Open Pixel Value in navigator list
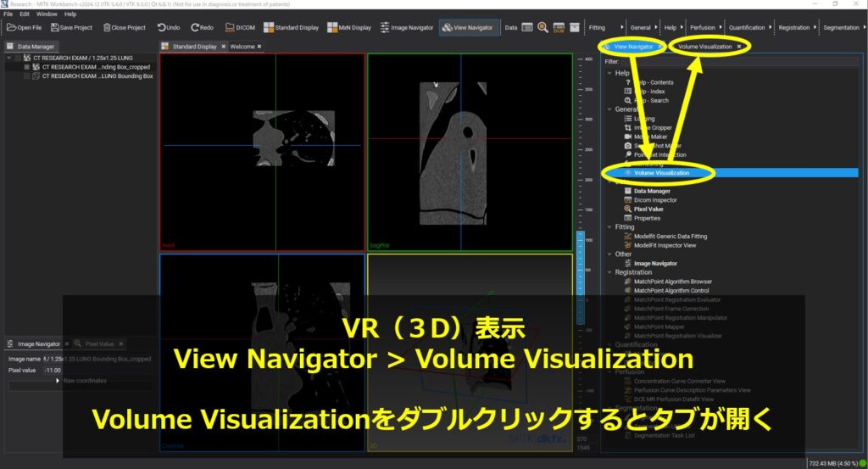868x469 pixels. [x=644, y=209]
